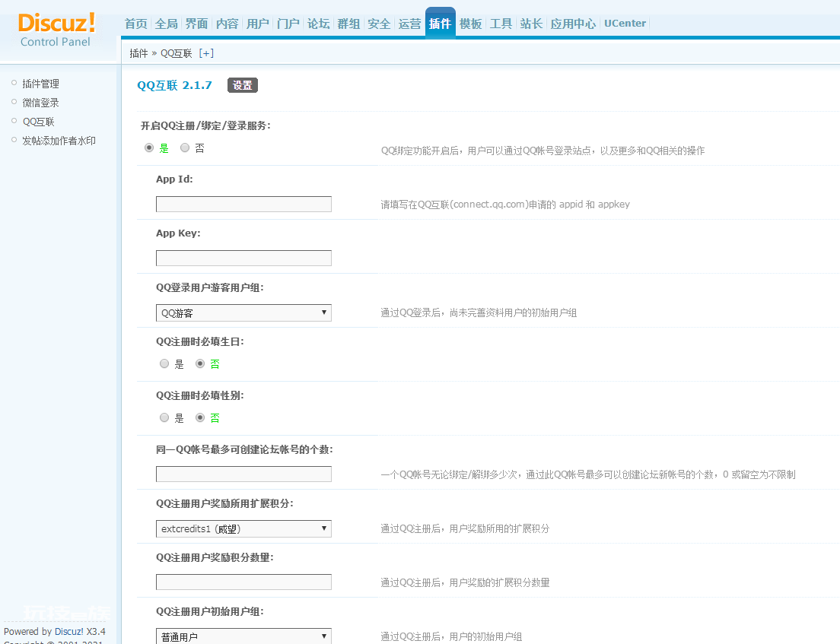
Task: Open 微信登录 in the sidebar
Action: click(41, 103)
